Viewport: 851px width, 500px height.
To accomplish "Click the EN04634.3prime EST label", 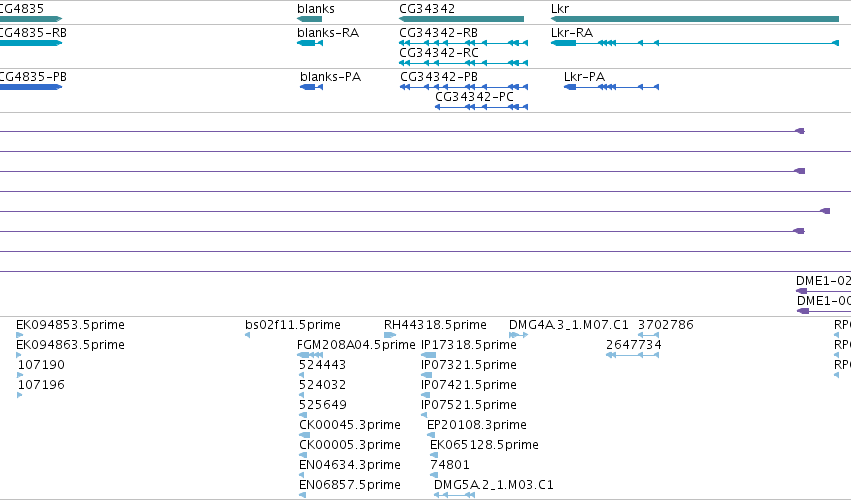I will 350,465.
